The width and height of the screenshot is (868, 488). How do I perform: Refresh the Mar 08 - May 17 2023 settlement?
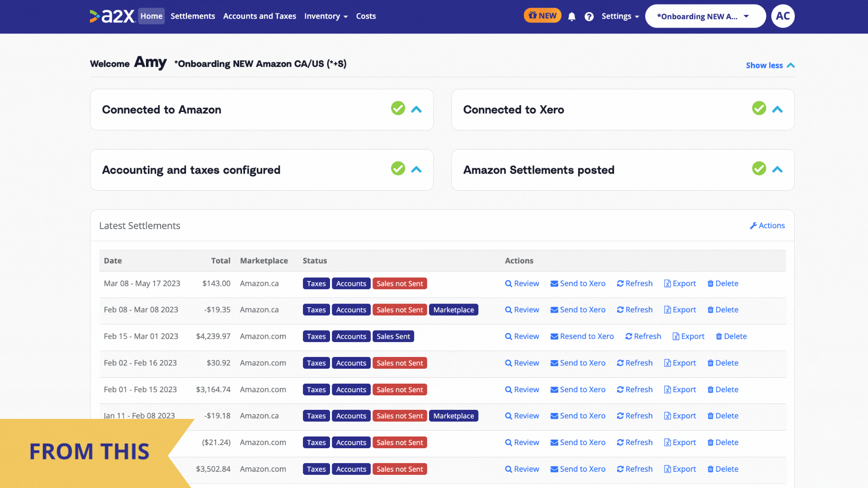[x=635, y=284]
